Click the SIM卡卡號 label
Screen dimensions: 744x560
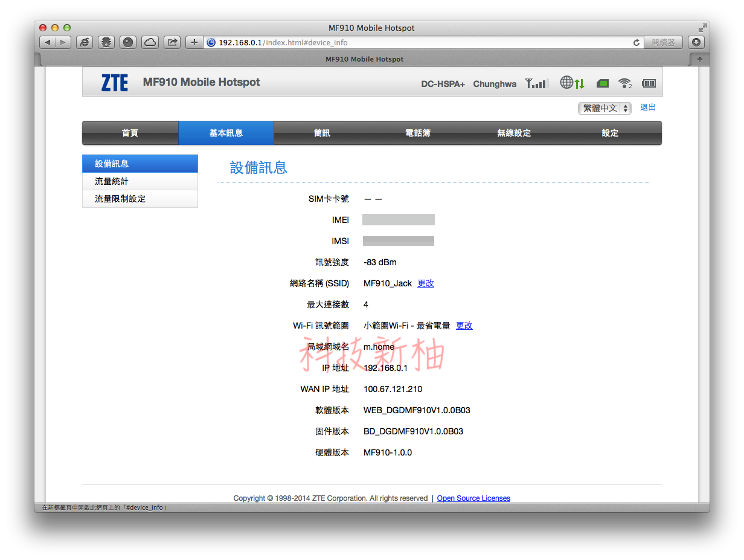tap(329, 199)
